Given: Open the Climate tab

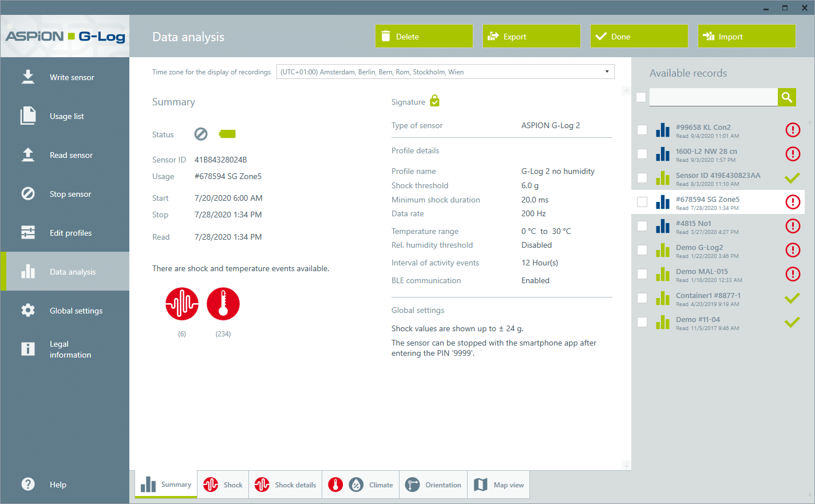Looking at the screenshot, I should [361, 485].
